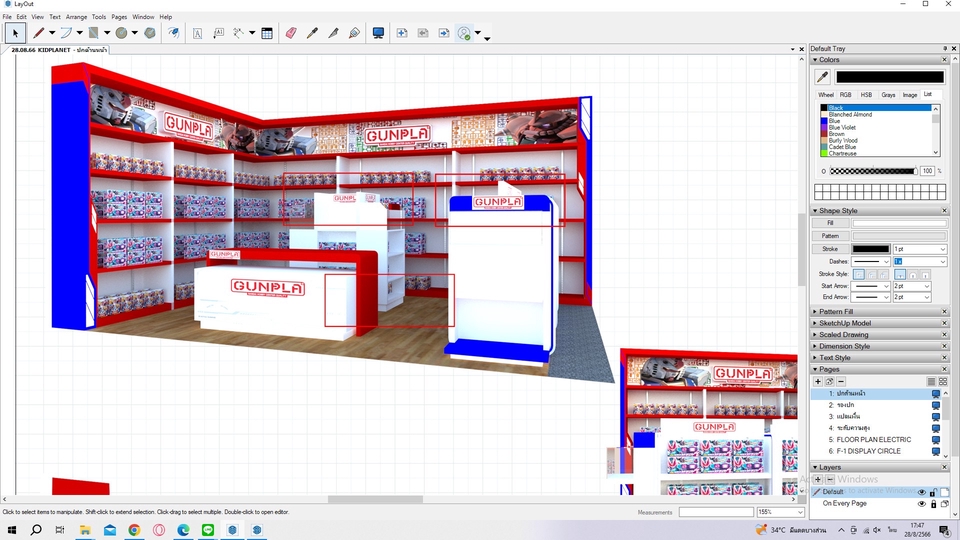Activate the Arc tool
Image resolution: width=960 pixels, height=540 pixels.
click(66, 33)
